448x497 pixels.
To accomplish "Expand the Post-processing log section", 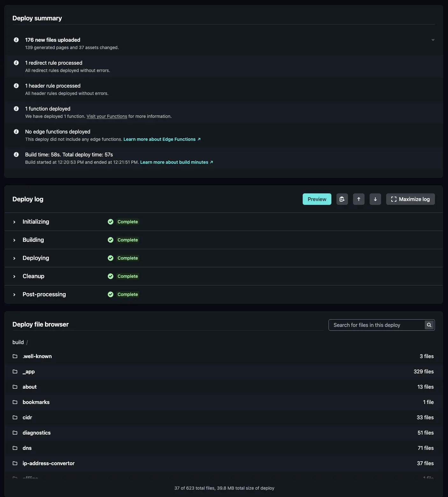I will click(14, 294).
